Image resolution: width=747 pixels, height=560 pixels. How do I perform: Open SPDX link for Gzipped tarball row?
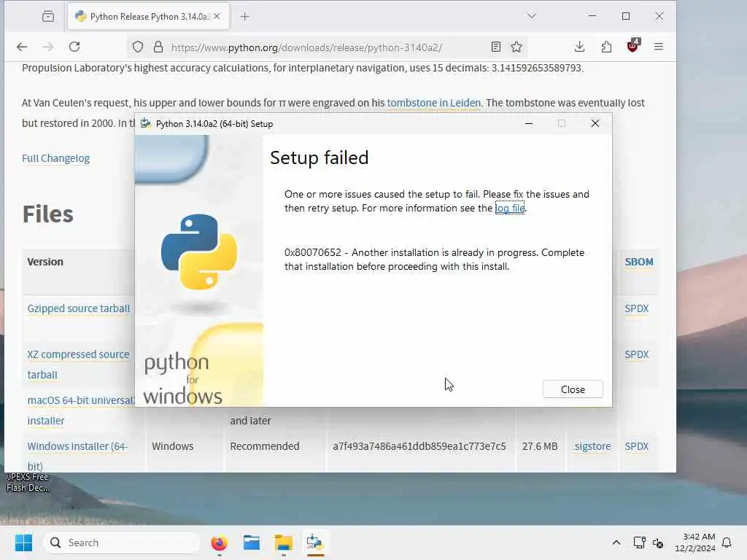click(x=636, y=308)
